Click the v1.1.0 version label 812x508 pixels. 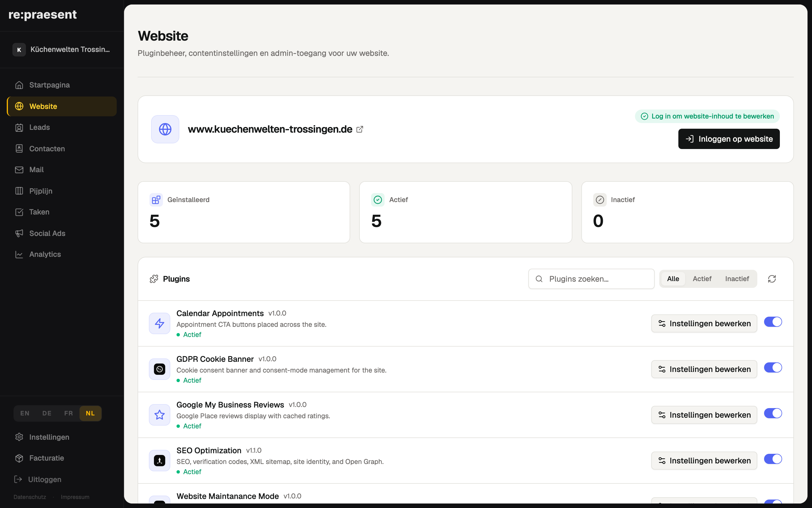[254, 450]
